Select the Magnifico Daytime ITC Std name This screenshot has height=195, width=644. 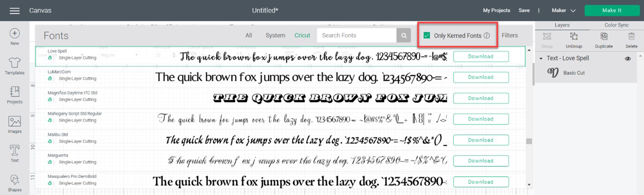coord(73,93)
